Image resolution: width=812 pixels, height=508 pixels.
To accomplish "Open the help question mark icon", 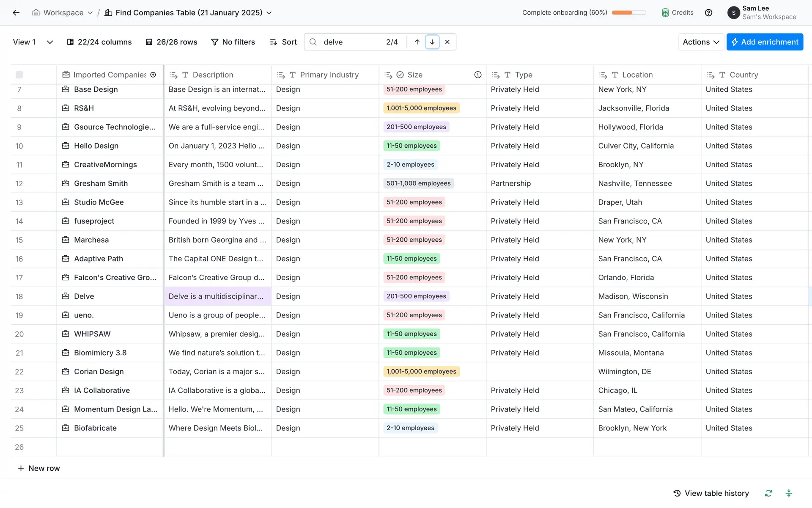I will point(708,13).
